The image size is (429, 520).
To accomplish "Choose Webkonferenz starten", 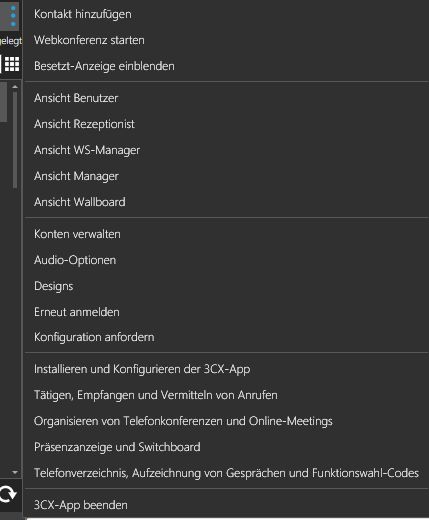I will click(226, 40).
